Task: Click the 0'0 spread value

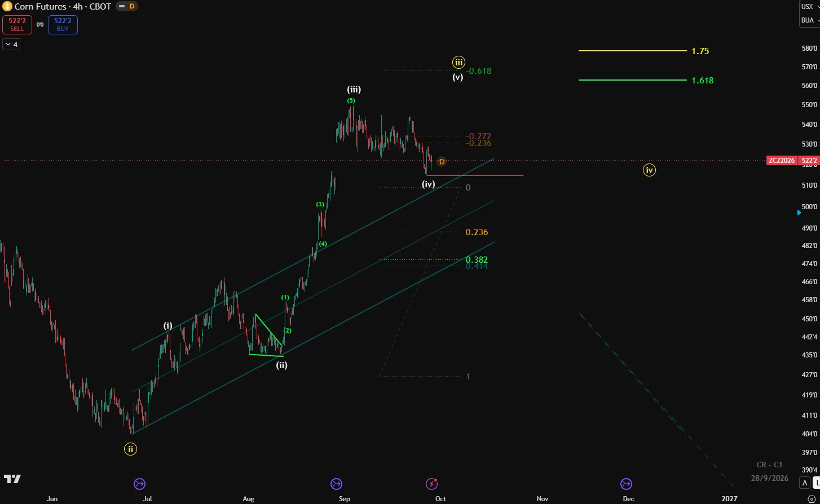Action: pos(40,25)
